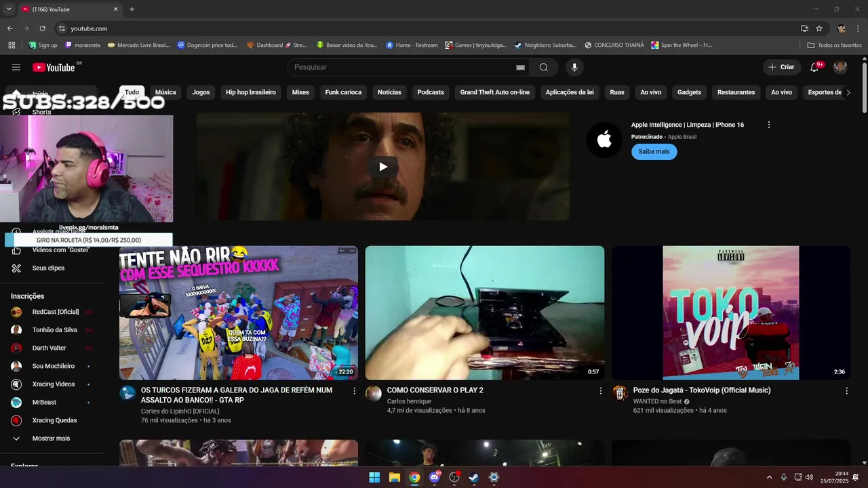Select the Podcasts chip
This screenshot has width=868, height=488.
(x=431, y=92)
